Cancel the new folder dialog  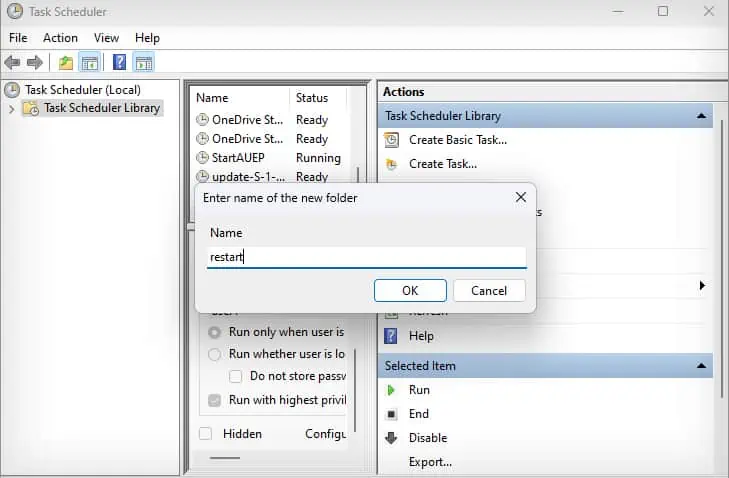(489, 291)
